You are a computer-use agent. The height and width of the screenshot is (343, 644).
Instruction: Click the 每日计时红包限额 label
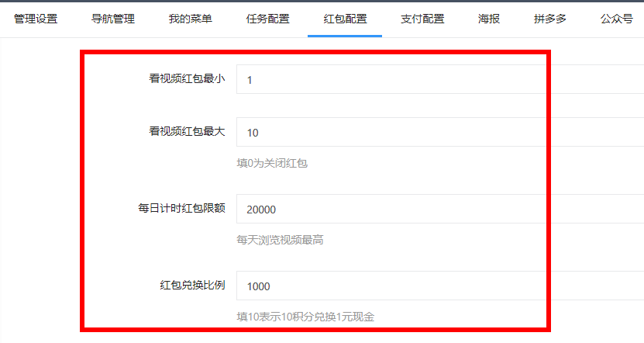pyautogui.click(x=181, y=208)
